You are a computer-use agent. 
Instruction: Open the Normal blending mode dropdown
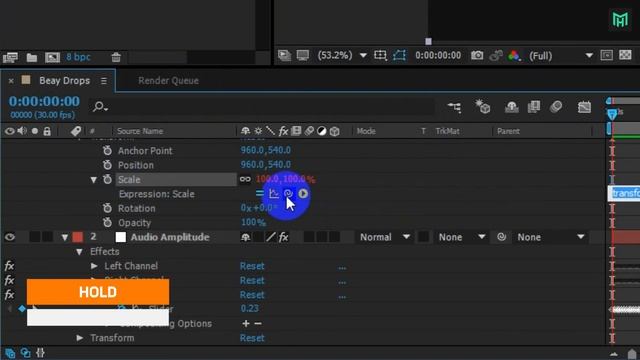(384, 237)
